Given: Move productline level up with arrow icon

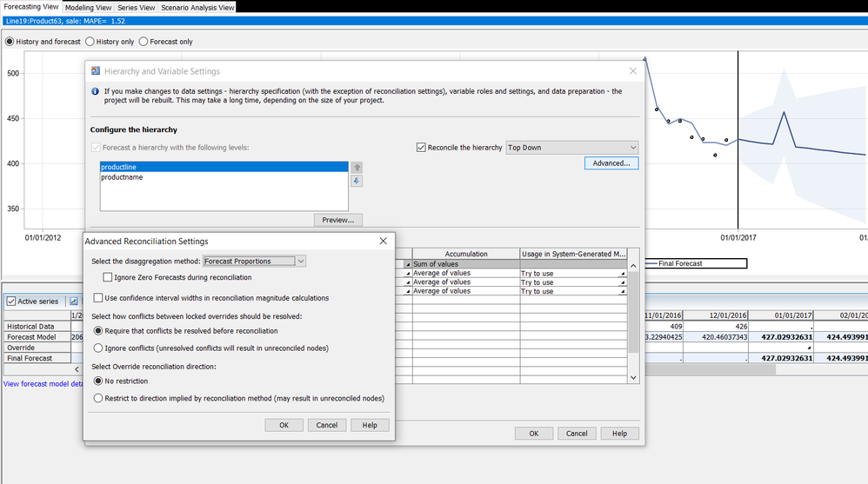Looking at the screenshot, I should click(x=357, y=167).
